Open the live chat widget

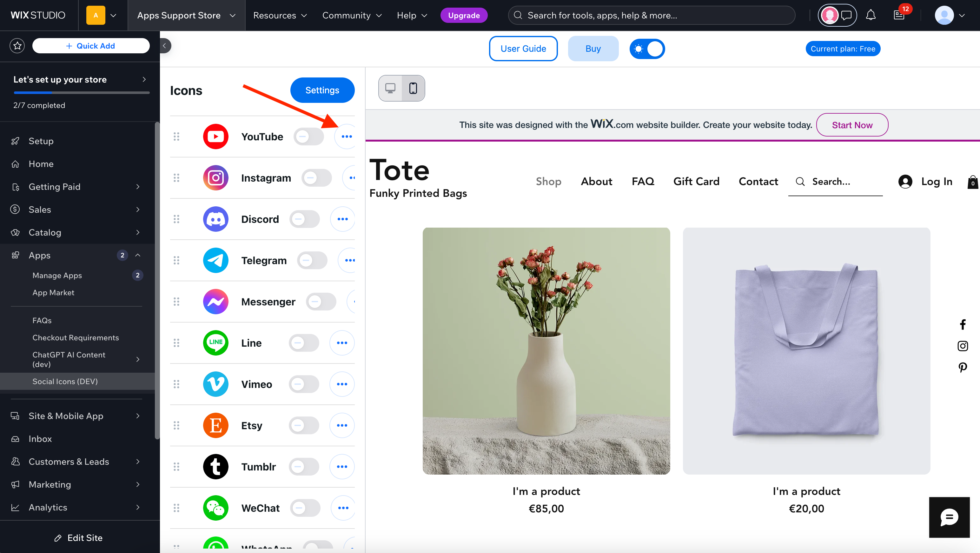tap(949, 517)
